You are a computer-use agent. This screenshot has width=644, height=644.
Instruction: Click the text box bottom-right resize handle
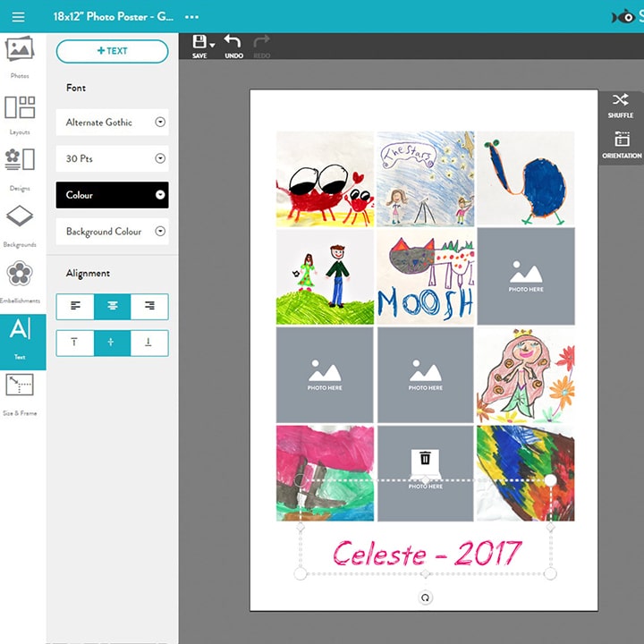pyautogui.click(x=550, y=573)
